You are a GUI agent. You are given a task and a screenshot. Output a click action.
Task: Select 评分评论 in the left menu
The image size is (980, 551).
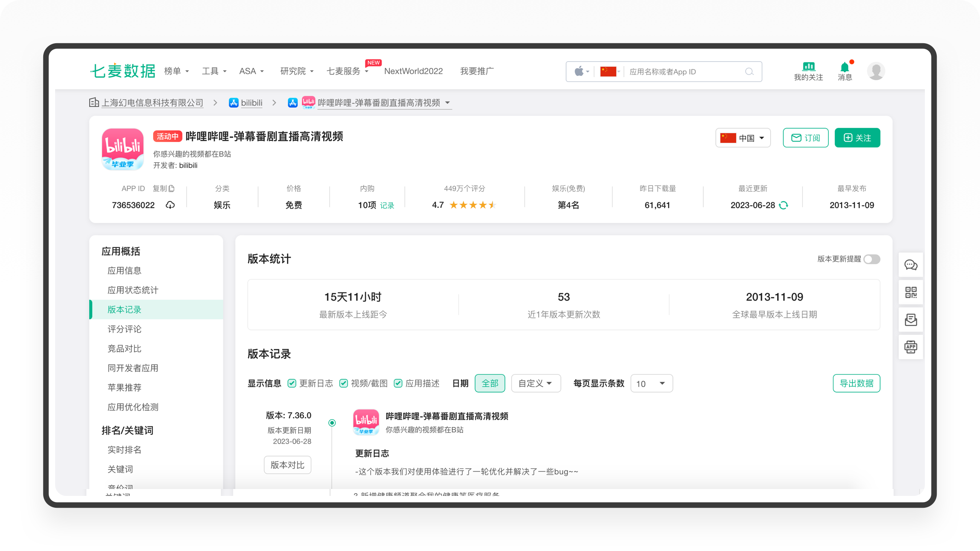click(124, 329)
